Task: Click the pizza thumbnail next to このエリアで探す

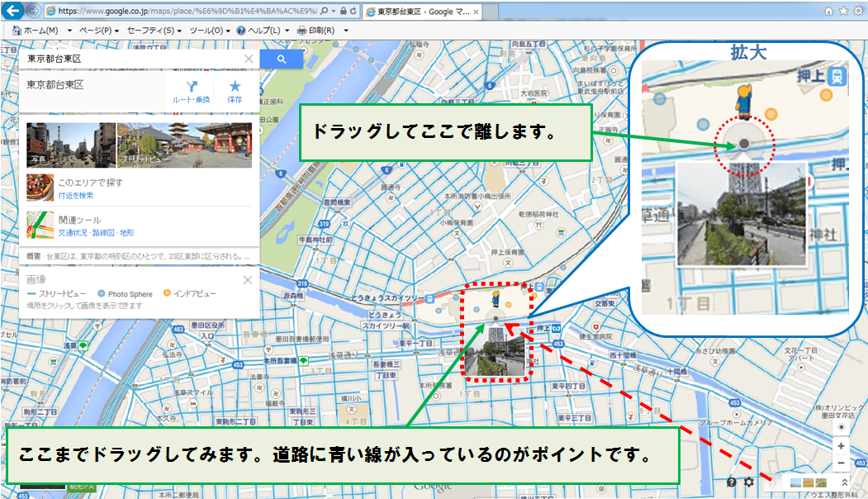Action: click(x=40, y=188)
